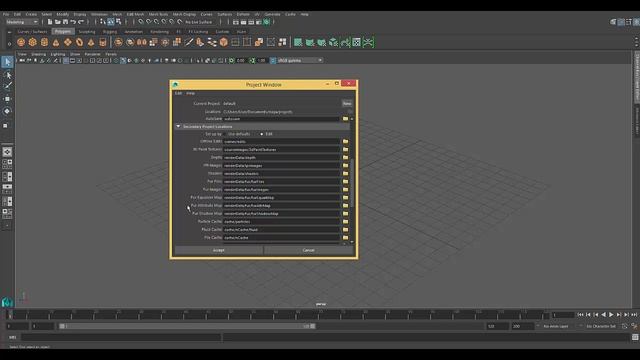Switch to four view layout icon
This screenshot has height=360, width=640.
(7, 164)
